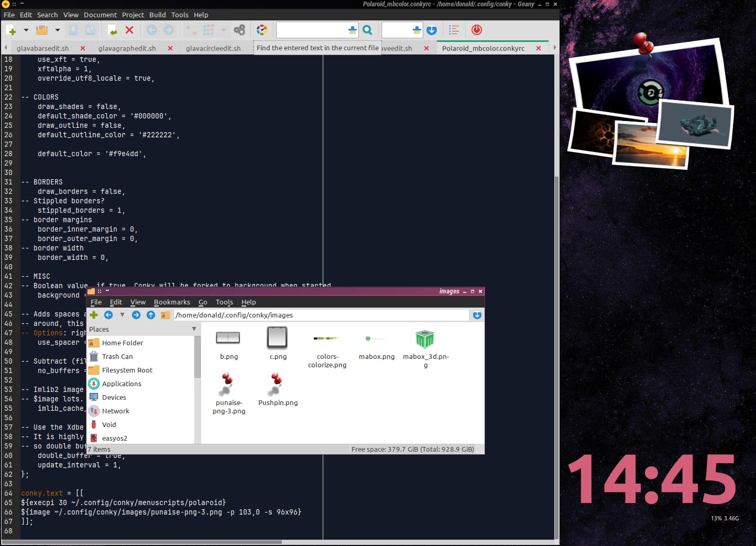
Task: Select Trash Can in Places sidebar
Action: tap(117, 356)
